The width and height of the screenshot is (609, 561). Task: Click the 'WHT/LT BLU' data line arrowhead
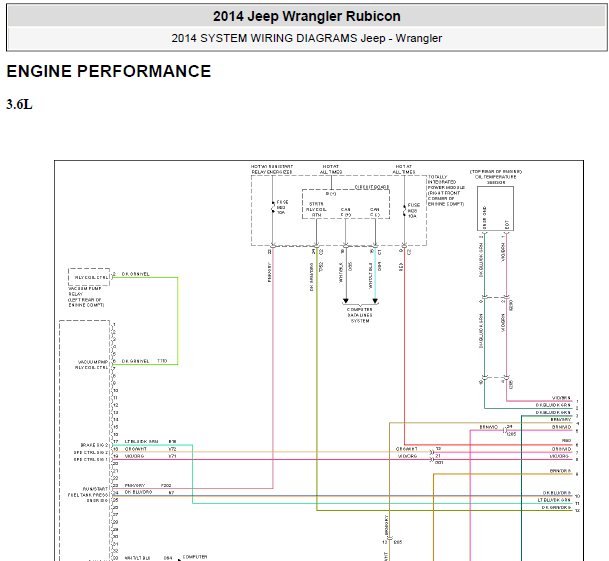coord(375,301)
